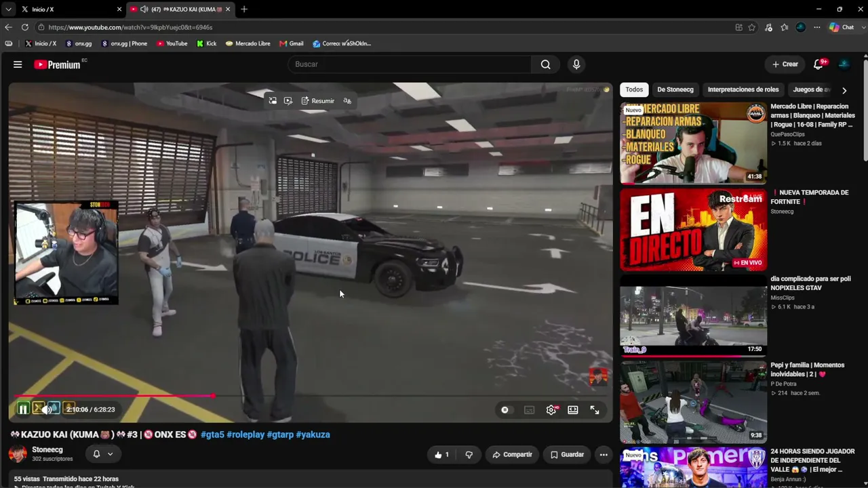Viewport: 868px width, 488px height.
Task: Open the favorites list icon in the toolbar
Action: pos(785,27)
